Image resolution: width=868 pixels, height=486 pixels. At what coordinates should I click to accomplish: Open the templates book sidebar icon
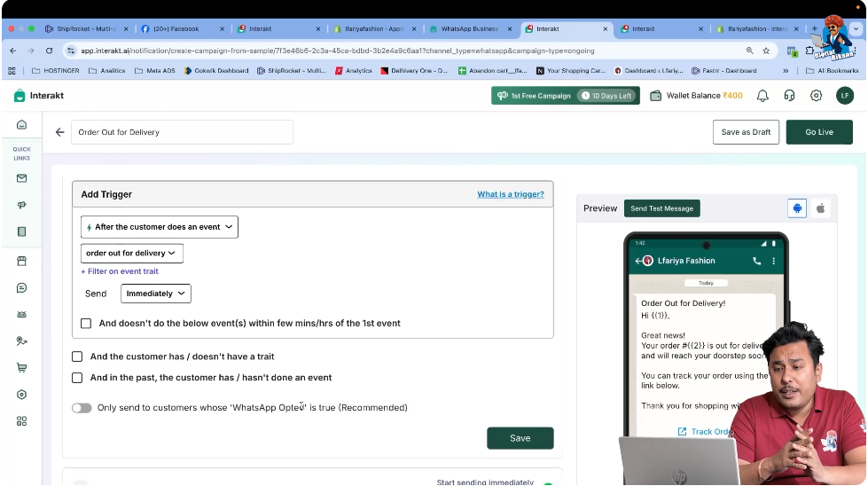[21, 231]
